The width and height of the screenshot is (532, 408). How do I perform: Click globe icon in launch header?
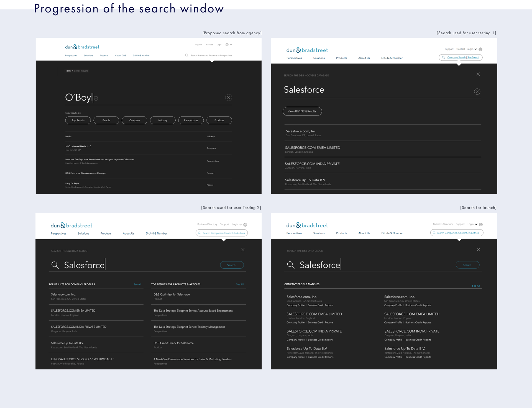point(481,224)
